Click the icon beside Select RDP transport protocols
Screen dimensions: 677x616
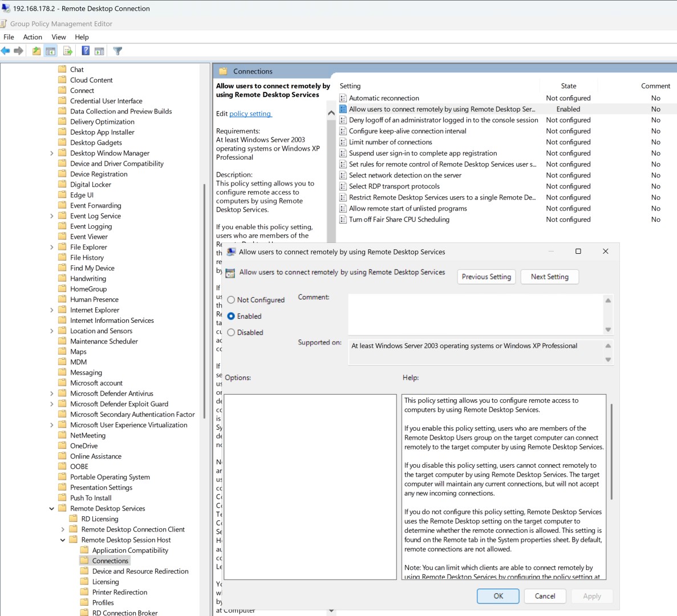[343, 186]
